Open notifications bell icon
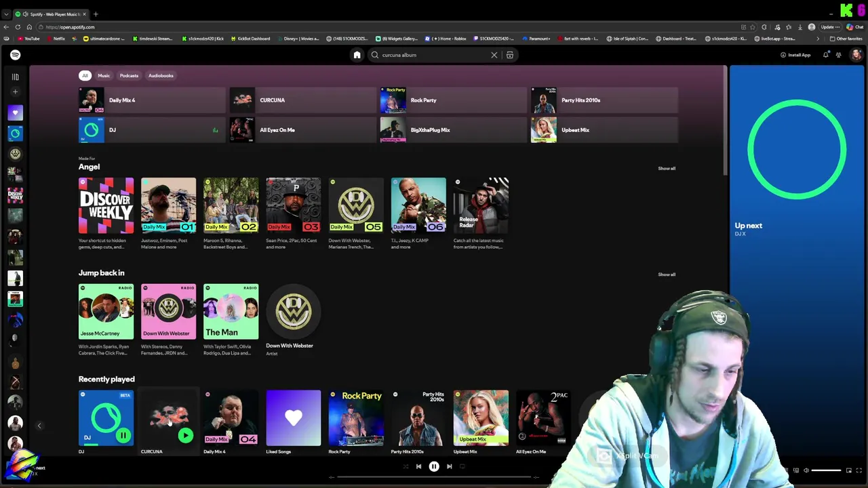868x488 pixels. click(825, 55)
